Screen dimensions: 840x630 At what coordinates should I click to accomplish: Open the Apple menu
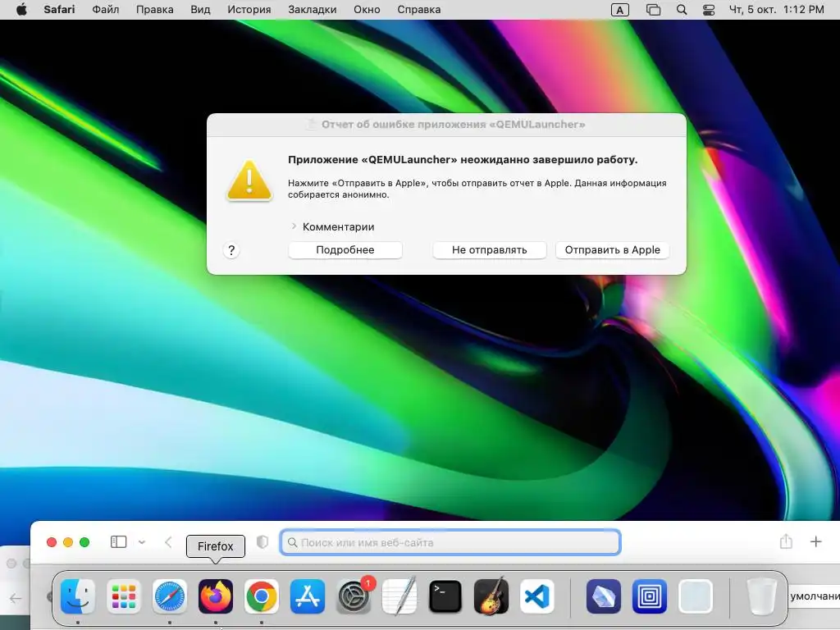(x=21, y=10)
